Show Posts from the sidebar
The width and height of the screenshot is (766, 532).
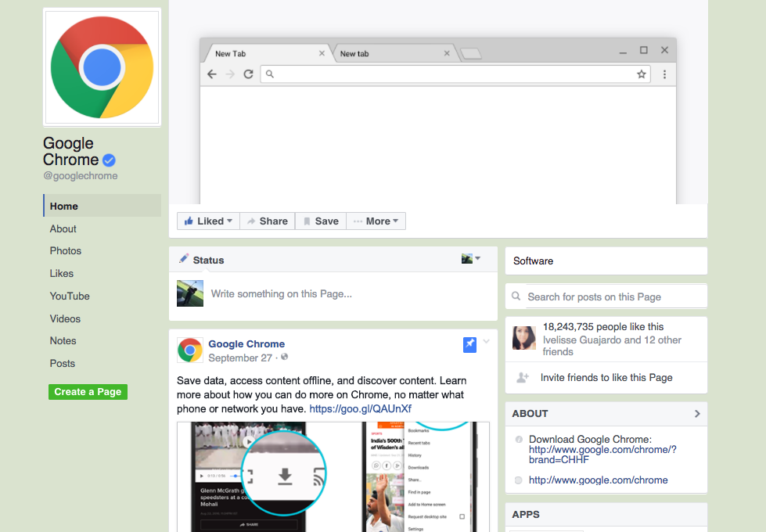tap(63, 364)
